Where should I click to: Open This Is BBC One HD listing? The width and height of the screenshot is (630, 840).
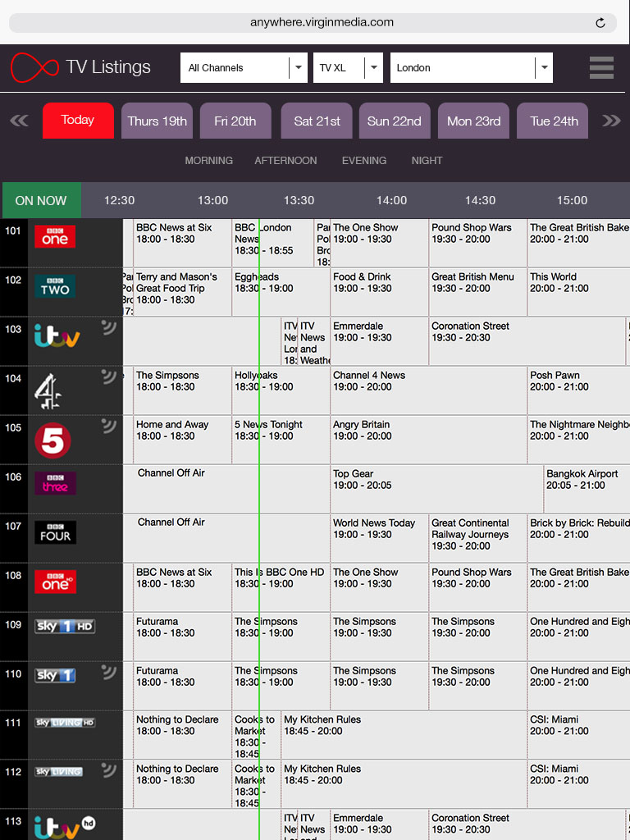(281, 587)
